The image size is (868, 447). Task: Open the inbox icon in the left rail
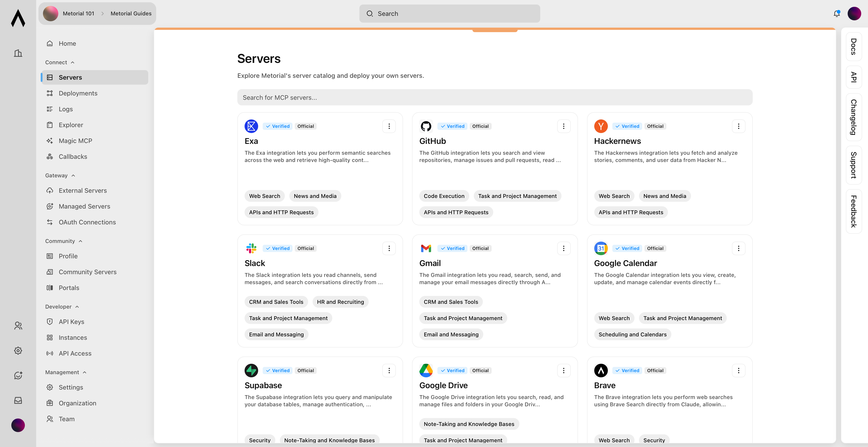18,400
